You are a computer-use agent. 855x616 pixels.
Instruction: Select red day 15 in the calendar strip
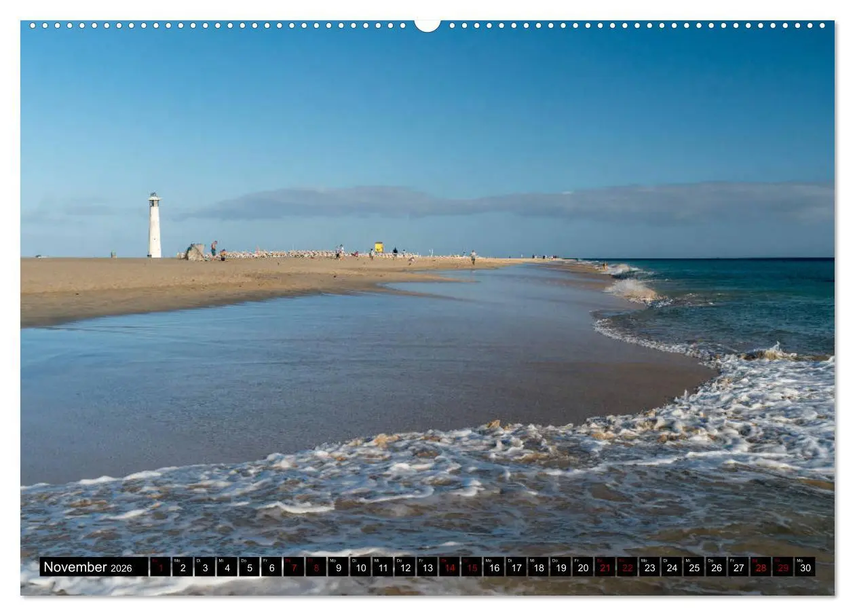click(472, 567)
